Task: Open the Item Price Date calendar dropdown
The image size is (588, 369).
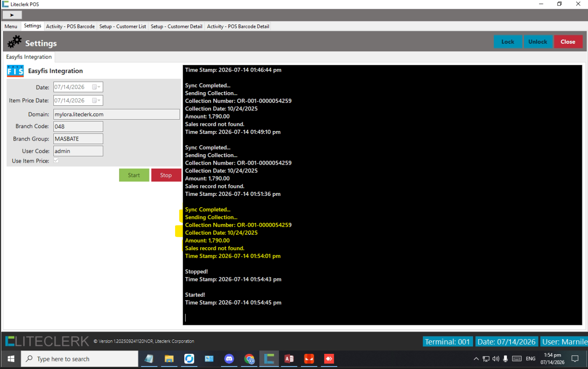Action: click(x=96, y=101)
